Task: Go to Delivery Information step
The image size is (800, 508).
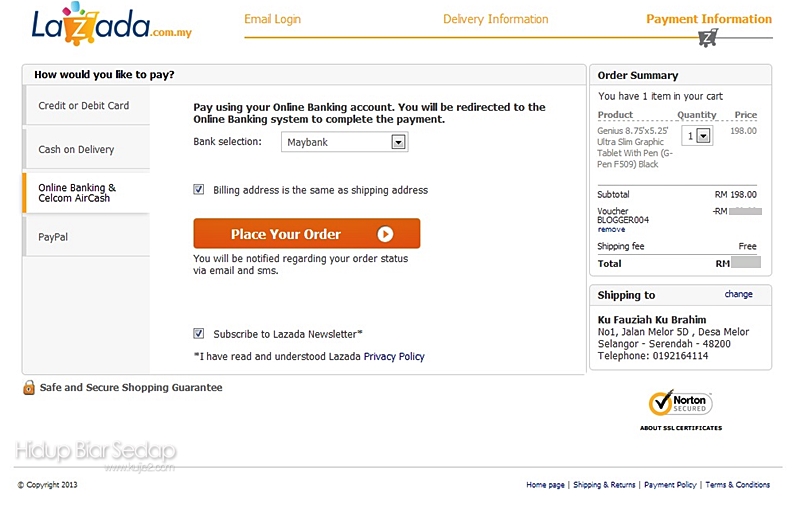Action: (495, 20)
